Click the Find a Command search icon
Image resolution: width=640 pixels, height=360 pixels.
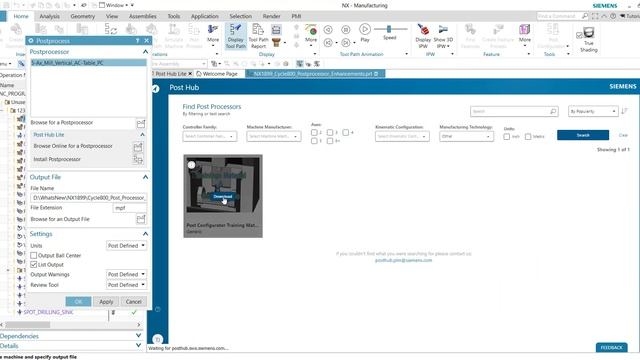pos(585,16)
